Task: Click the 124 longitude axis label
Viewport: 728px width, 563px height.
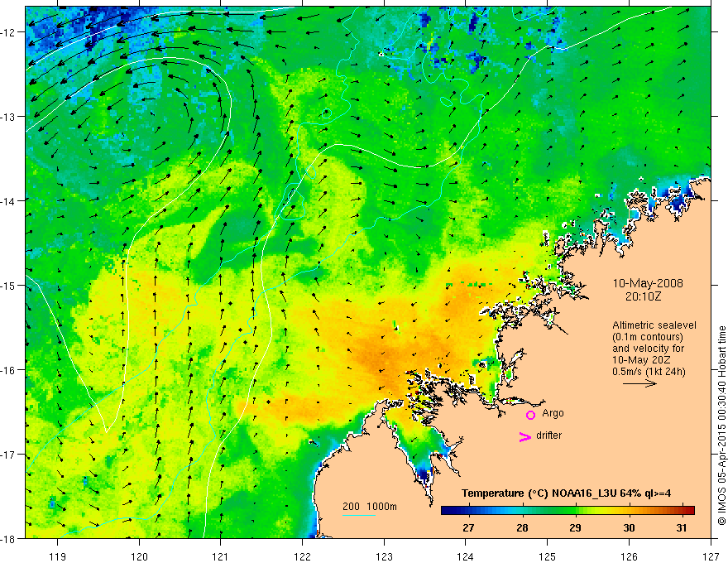Action: [466, 556]
